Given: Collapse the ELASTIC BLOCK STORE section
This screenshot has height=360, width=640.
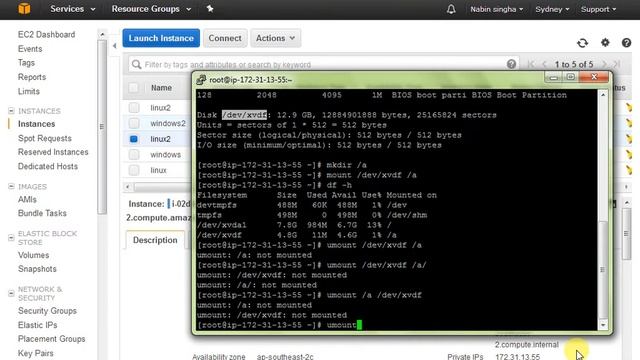Looking at the screenshot, I should [11, 238].
